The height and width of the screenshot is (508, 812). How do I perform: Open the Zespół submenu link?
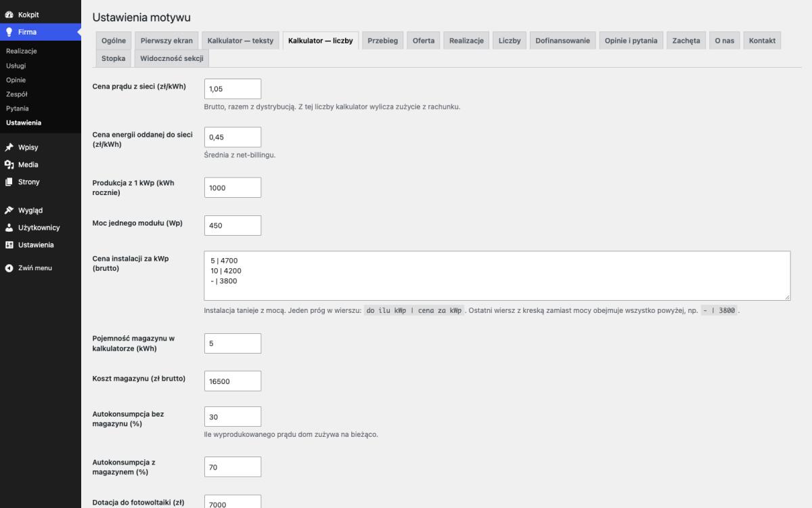[x=17, y=94]
